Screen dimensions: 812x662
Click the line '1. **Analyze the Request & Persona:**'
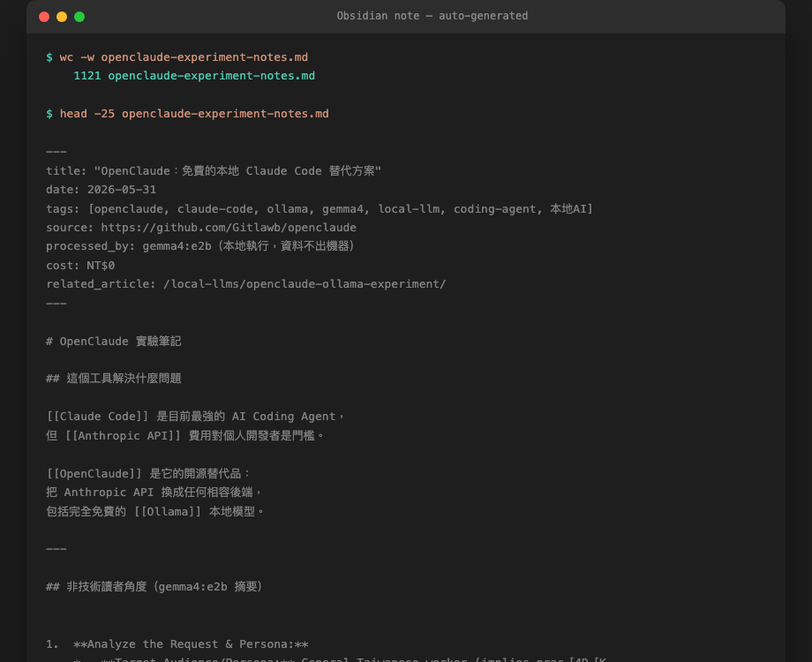coord(177,643)
